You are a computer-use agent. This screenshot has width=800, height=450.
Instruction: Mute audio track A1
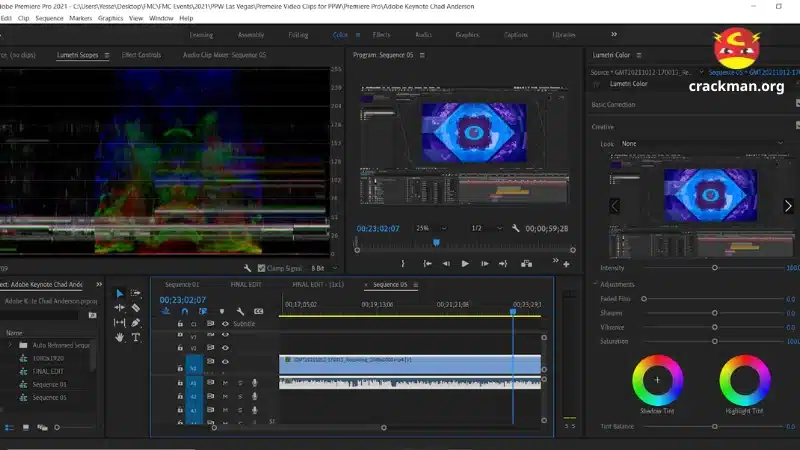click(225, 383)
